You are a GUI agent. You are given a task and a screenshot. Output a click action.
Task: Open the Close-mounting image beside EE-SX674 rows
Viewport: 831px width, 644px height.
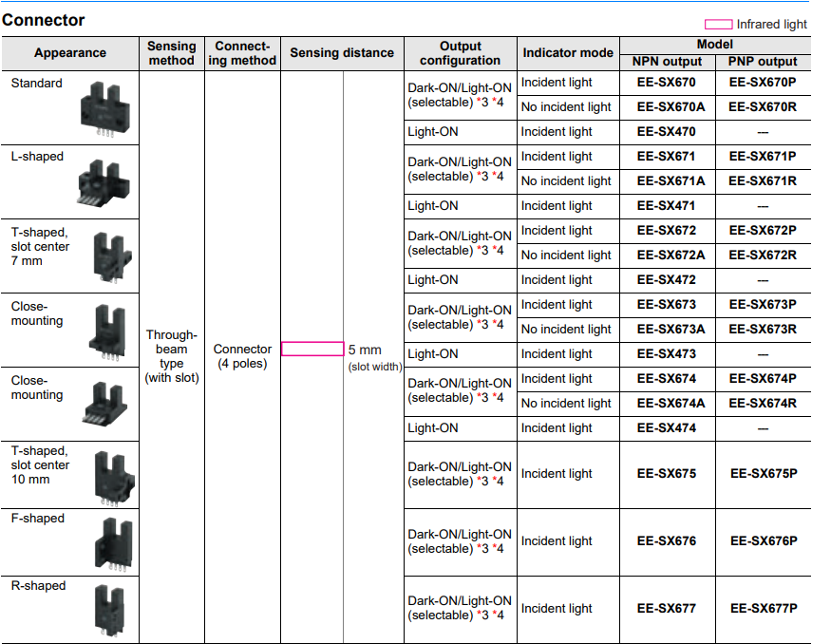(x=104, y=405)
